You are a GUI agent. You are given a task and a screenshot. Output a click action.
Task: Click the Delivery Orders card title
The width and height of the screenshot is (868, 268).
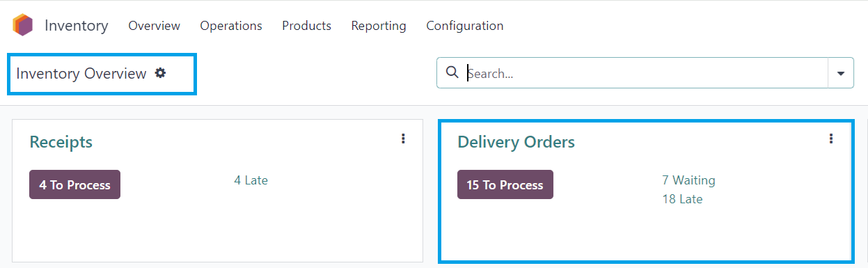tap(516, 142)
